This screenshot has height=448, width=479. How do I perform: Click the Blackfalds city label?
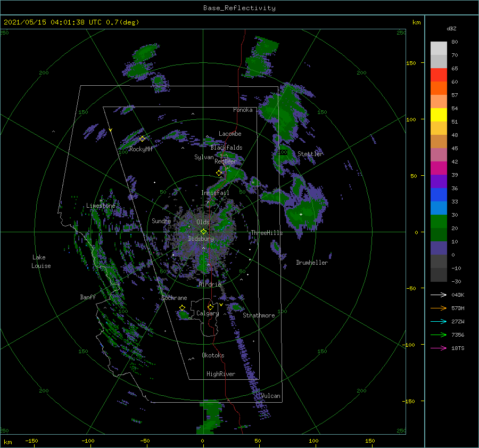[226, 148]
